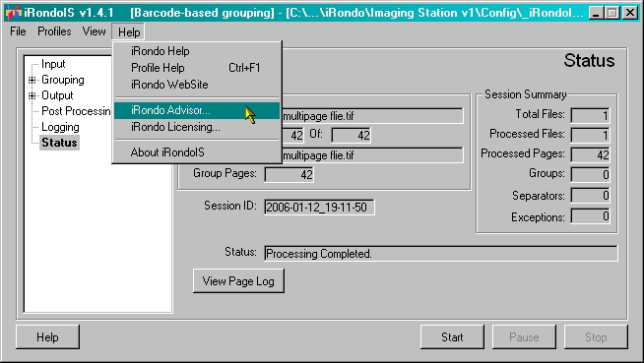The image size is (644, 363).
Task: Open iRondo WebSite menu entry
Action: [x=197, y=85]
